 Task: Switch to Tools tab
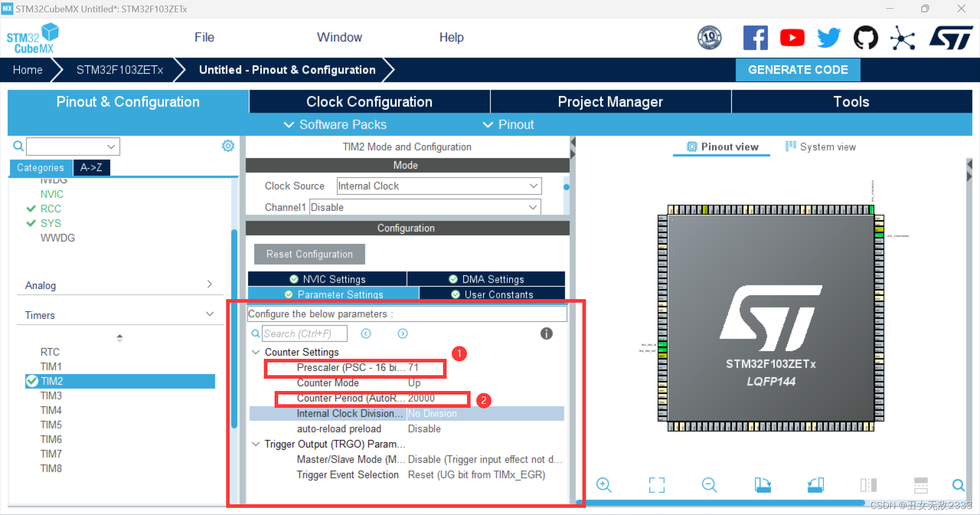pos(851,102)
